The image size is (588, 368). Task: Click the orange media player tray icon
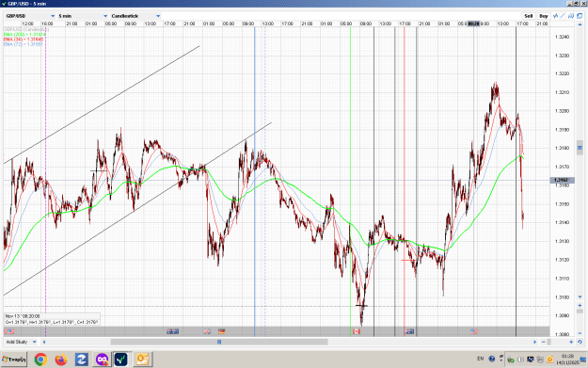click(x=549, y=360)
